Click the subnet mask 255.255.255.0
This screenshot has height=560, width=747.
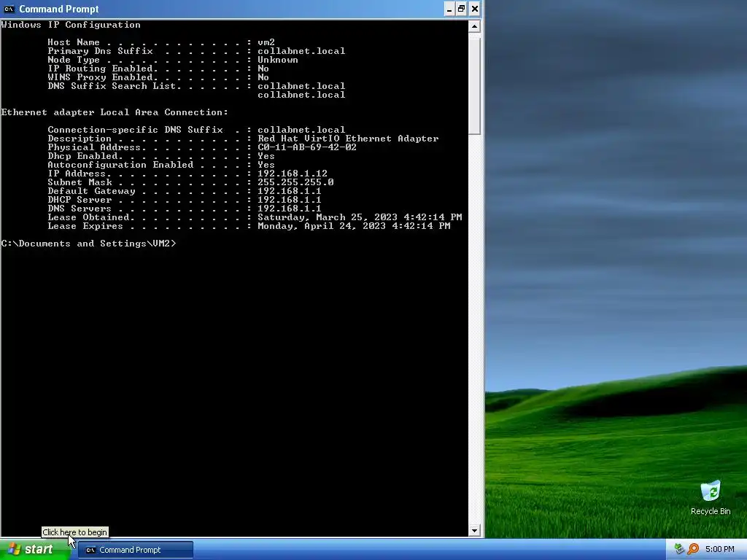tap(295, 182)
